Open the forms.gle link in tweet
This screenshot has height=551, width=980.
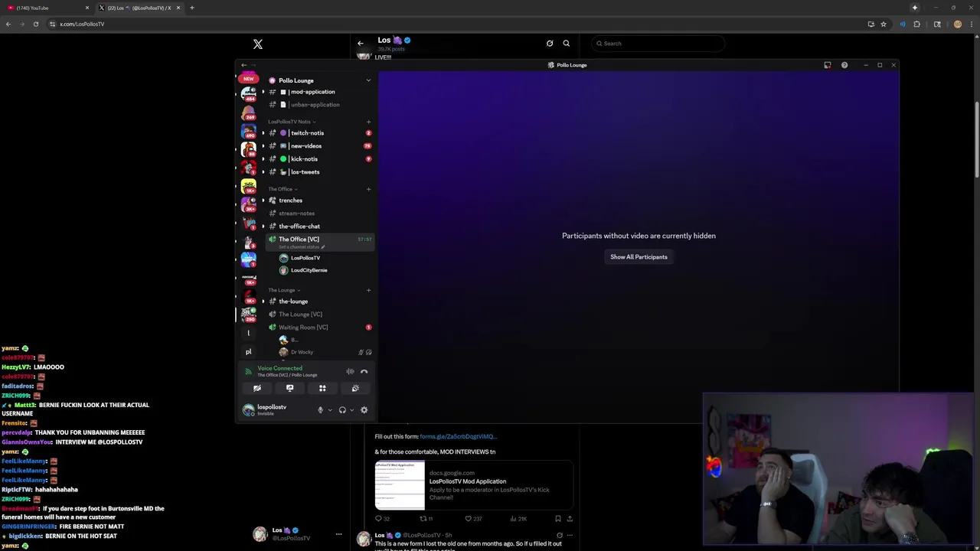458,436
